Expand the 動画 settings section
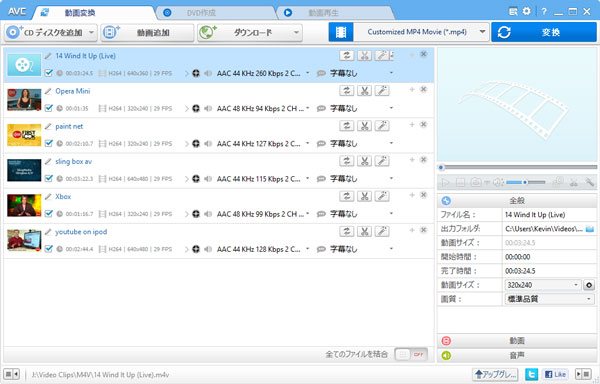Image resolution: width=600 pixels, height=384 pixels. [517, 340]
